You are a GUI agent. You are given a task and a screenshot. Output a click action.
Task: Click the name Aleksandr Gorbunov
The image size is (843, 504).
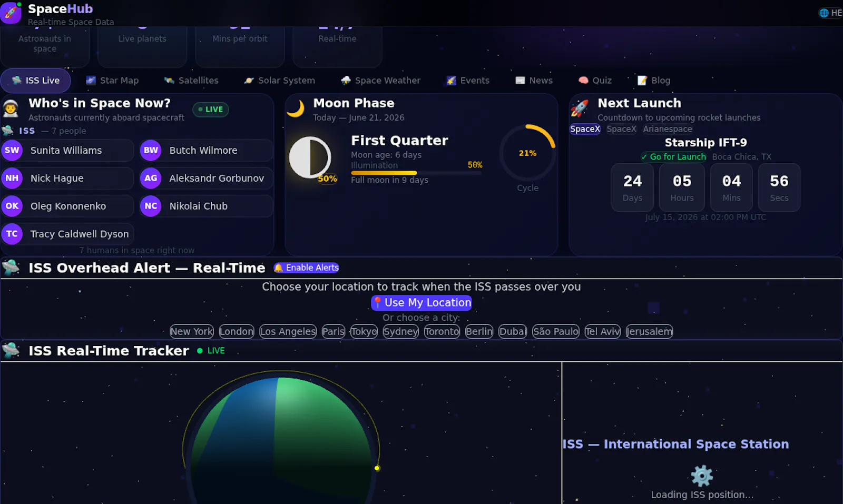pos(217,179)
